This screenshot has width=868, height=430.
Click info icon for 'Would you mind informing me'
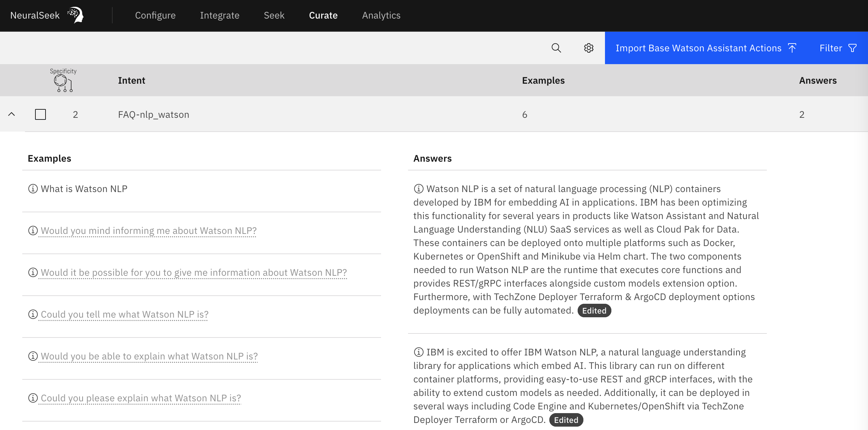33,231
